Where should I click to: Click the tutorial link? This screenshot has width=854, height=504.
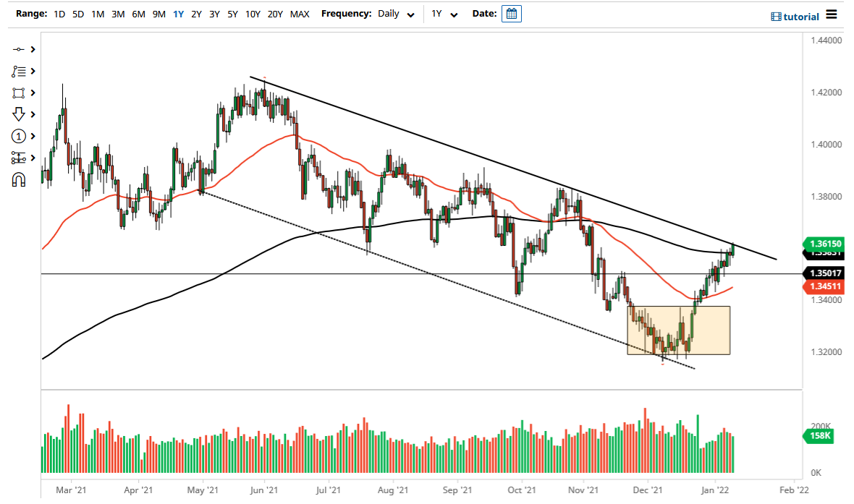tap(795, 16)
